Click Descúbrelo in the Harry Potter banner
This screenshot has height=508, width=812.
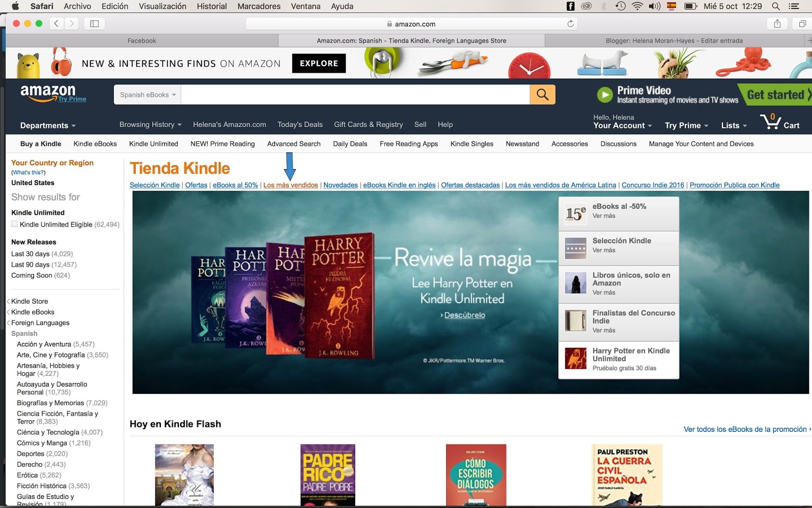(464, 315)
